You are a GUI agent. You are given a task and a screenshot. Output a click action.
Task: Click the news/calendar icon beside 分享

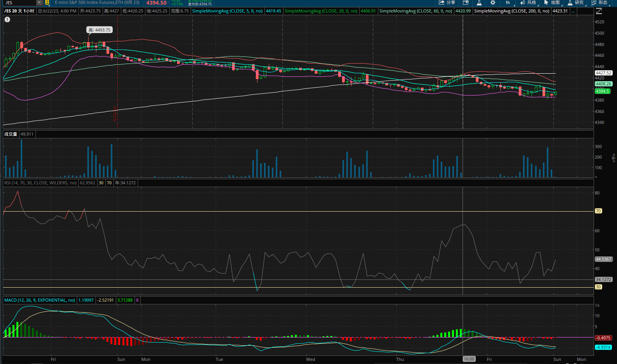(466, 2)
